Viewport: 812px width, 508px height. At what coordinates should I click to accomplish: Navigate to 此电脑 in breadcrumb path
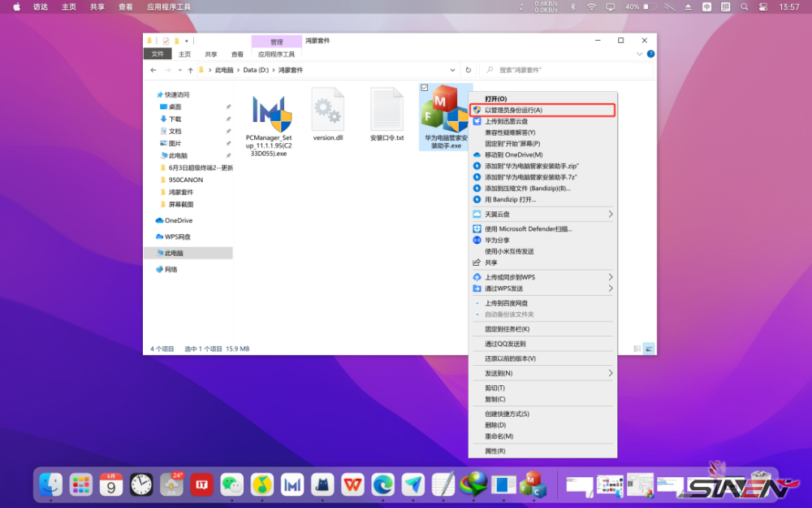tap(224, 70)
